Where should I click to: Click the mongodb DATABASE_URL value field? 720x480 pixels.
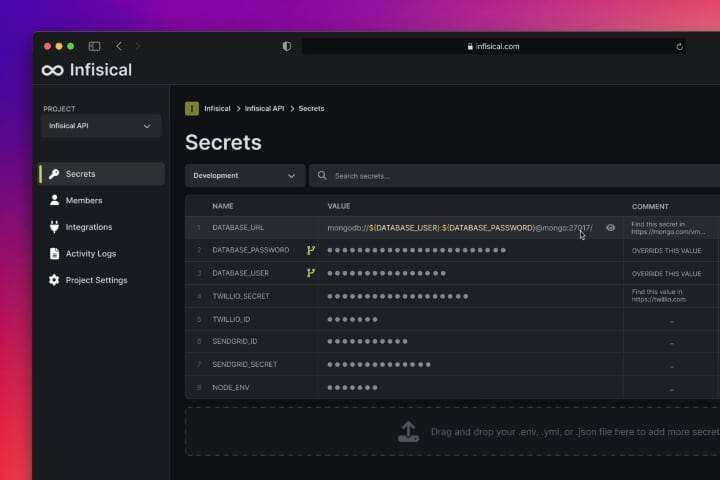point(460,228)
